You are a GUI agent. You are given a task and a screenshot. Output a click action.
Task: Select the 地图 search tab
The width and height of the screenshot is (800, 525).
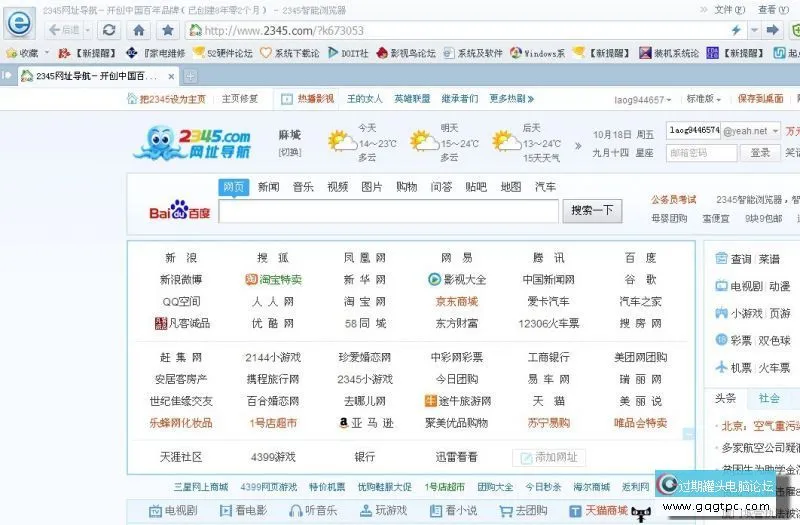pos(511,187)
